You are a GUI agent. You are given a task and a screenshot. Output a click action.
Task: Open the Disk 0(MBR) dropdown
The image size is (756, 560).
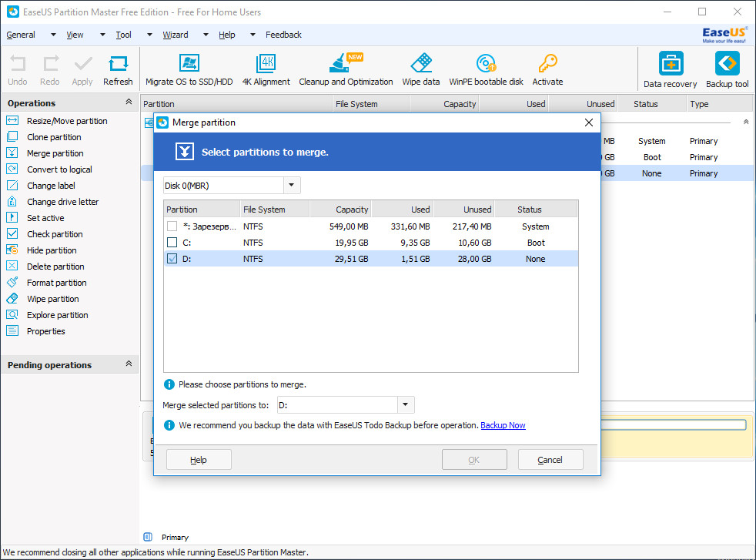click(x=292, y=185)
